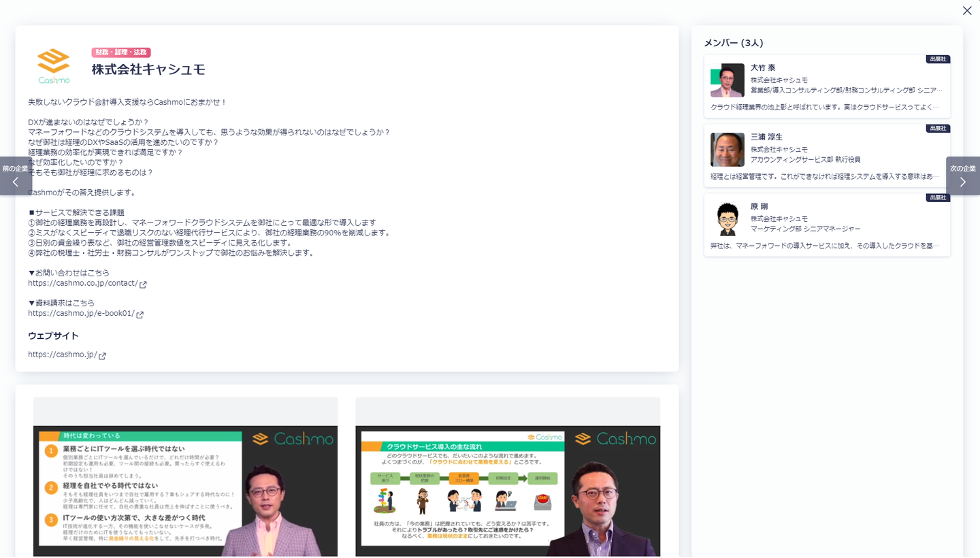Image resolution: width=980 pixels, height=558 pixels.
Task: Open 原 剛 member card
Action: pyautogui.click(x=827, y=225)
